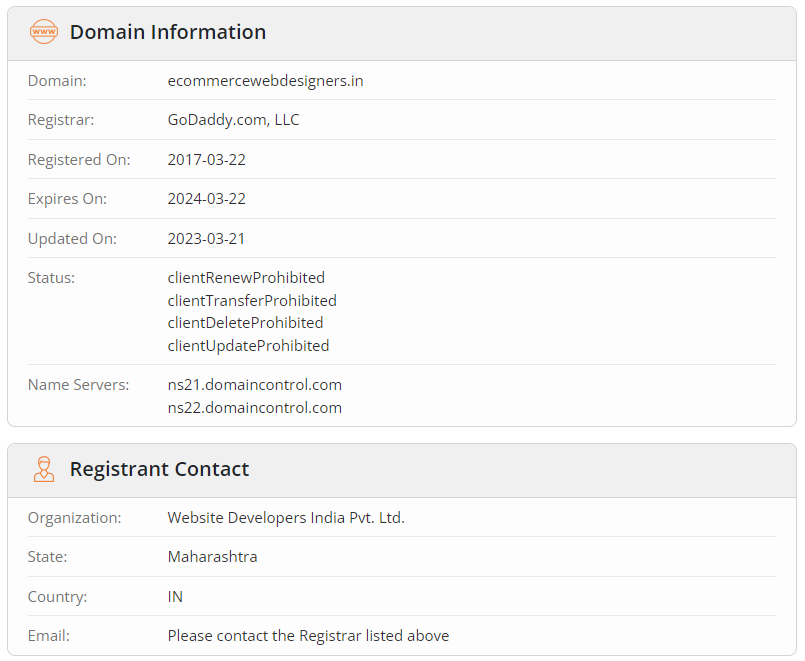
Task: Click the updated date 2023-03-21
Action: (x=206, y=239)
